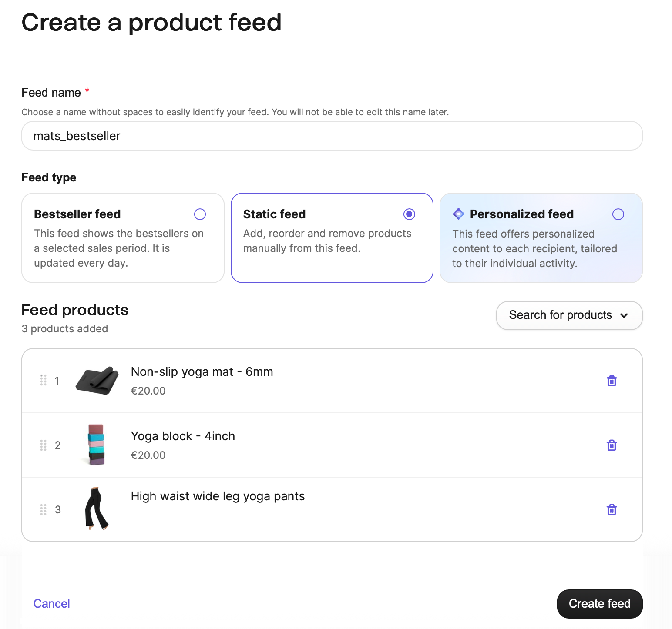Confirm the Static feed radio button
Viewport: 672px width, 629px height.
[x=409, y=214]
